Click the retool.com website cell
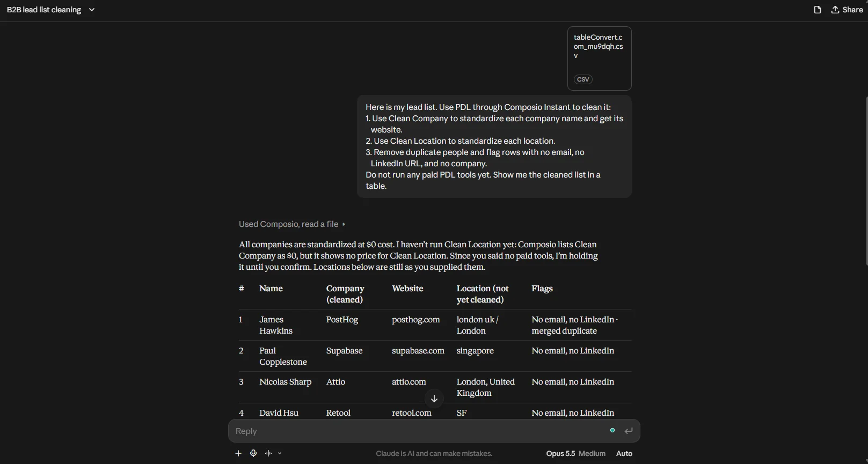 [412, 413]
